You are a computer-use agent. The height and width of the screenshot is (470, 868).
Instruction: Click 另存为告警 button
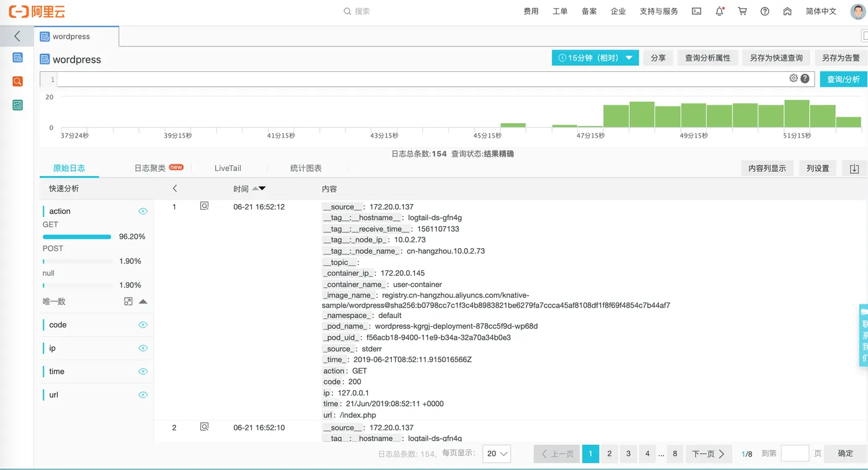click(x=841, y=58)
